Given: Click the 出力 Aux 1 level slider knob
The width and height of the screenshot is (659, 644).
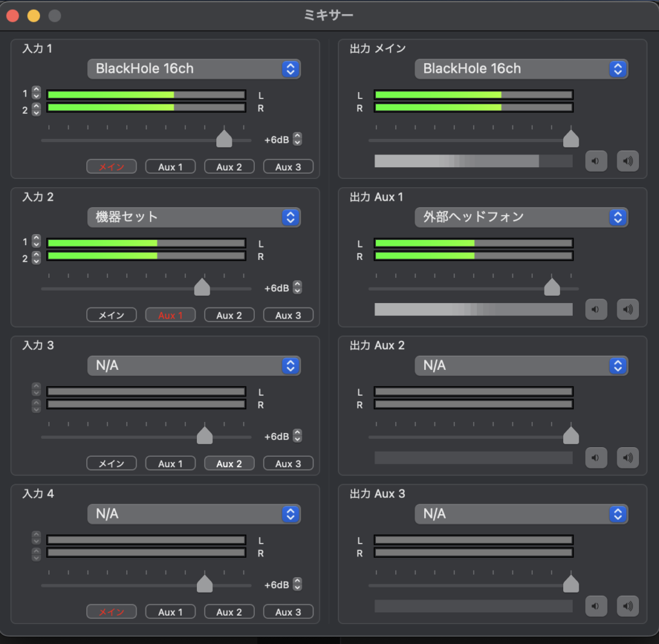Looking at the screenshot, I should (x=552, y=287).
